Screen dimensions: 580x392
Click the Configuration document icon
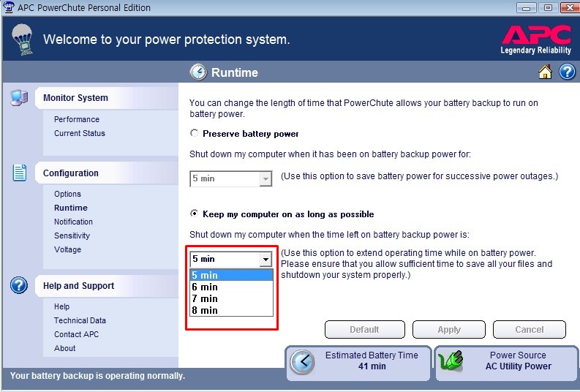[x=20, y=173]
